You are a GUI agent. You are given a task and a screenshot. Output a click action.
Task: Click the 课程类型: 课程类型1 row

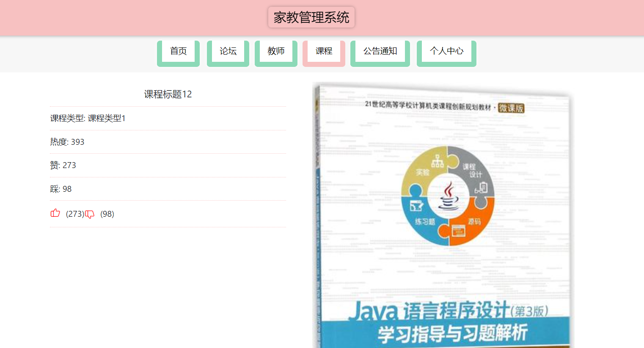click(x=168, y=118)
